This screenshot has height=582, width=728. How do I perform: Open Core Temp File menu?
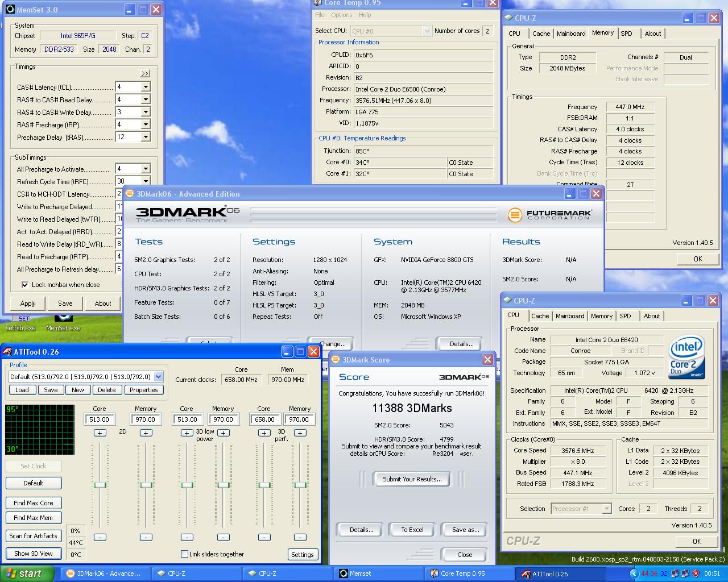[320, 15]
